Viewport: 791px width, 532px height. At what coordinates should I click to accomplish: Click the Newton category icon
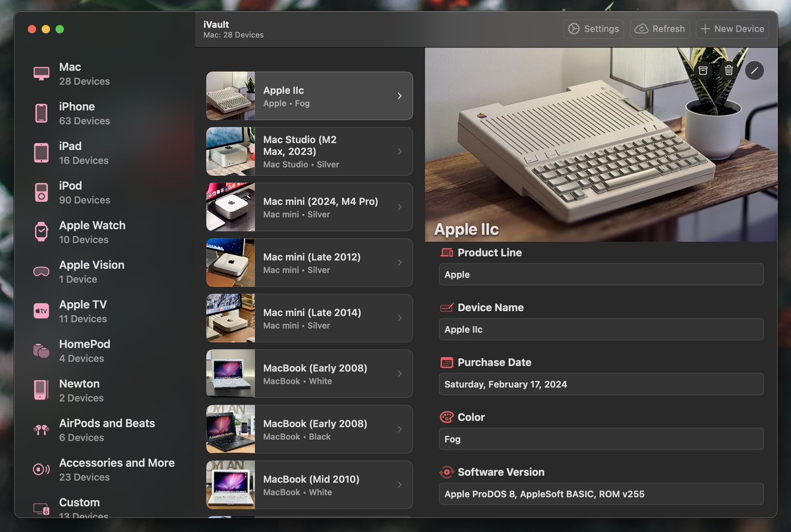click(42, 390)
